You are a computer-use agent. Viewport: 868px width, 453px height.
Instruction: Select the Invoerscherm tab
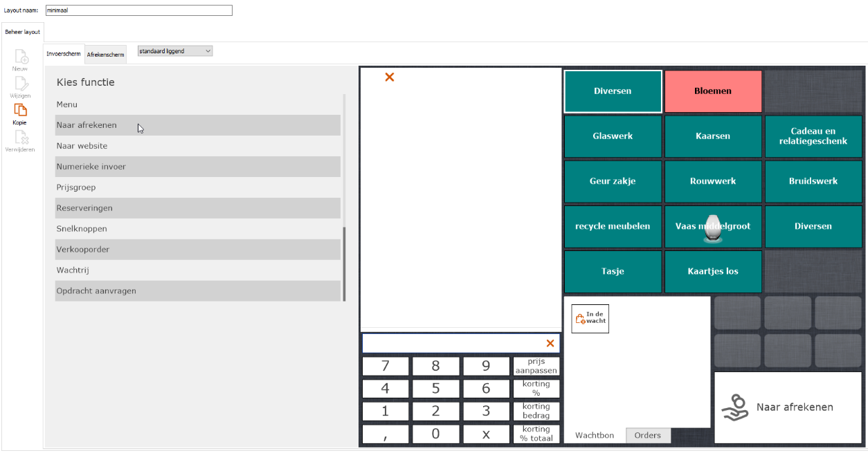(x=64, y=54)
